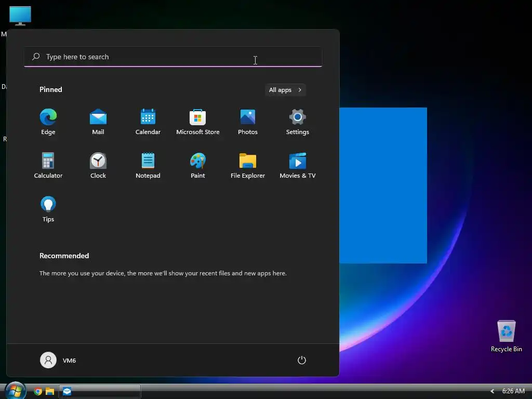The height and width of the screenshot is (399, 532).
Task: Click the Windows Start orb in taskbar
Action: click(15, 391)
